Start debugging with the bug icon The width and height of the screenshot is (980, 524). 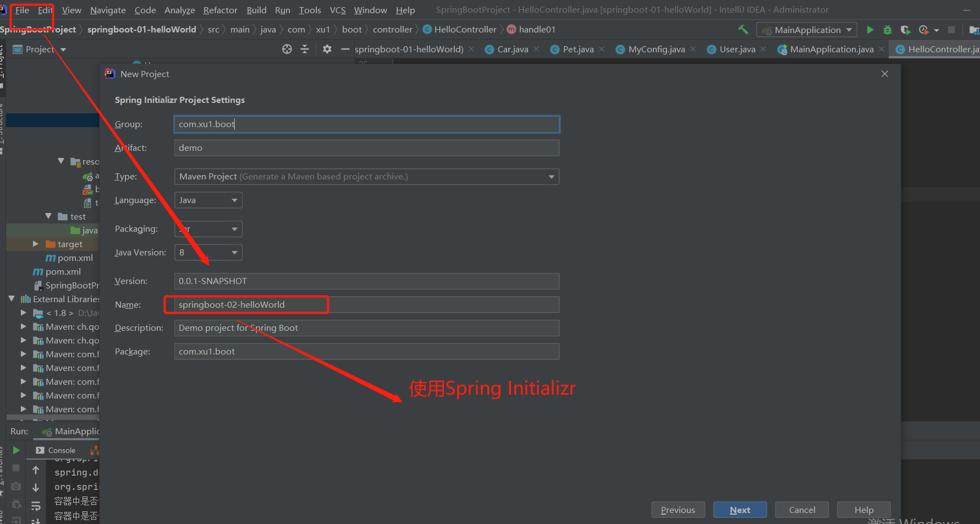[888, 30]
